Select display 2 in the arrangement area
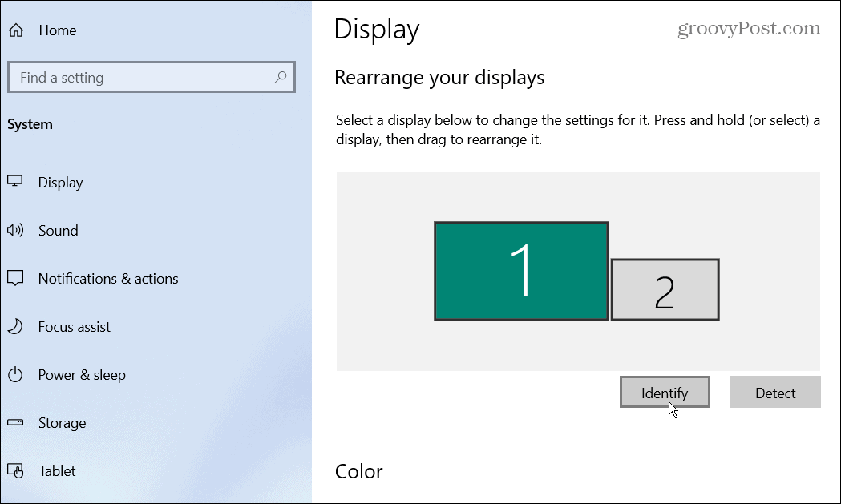This screenshot has width=841, height=504. pos(665,290)
